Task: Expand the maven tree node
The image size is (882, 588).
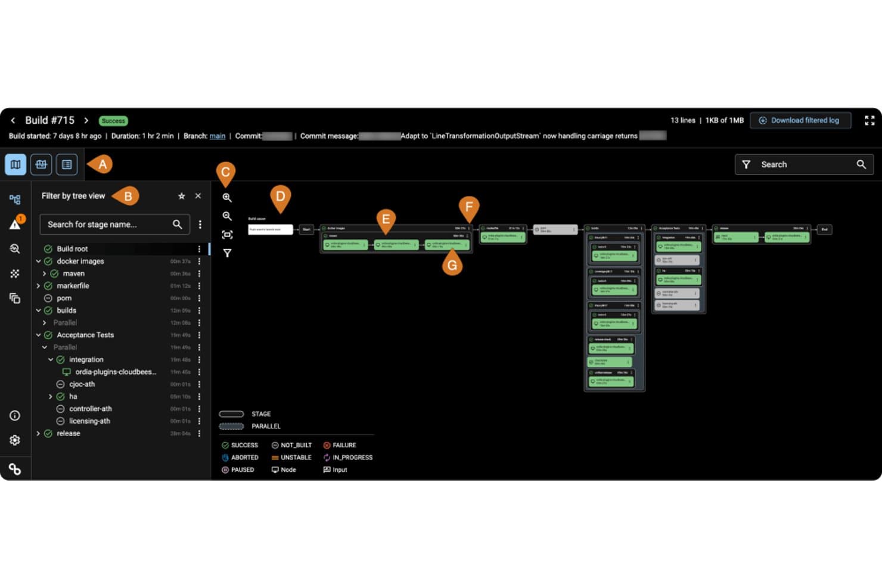Action: [x=44, y=274]
